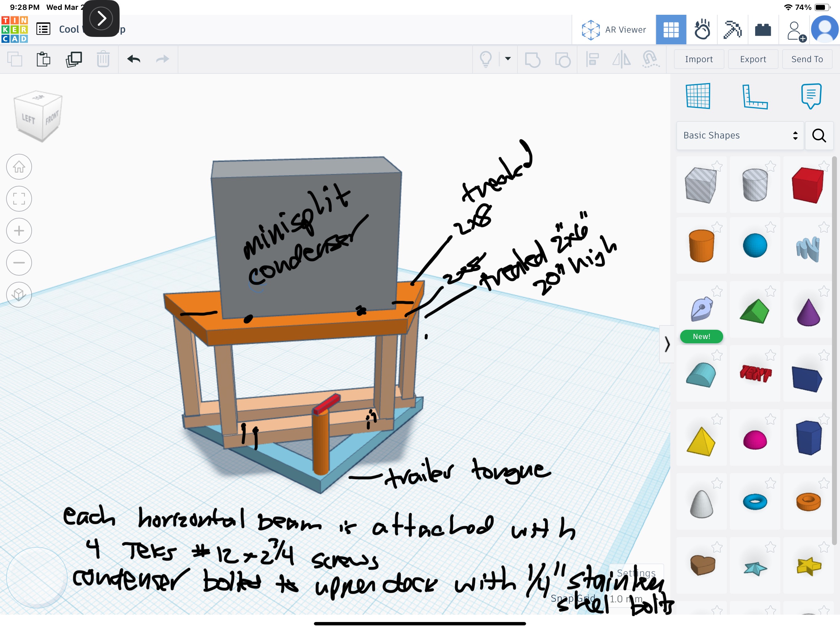Select the magenta Half Sphere shape
840x630 pixels.
click(x=755, y=440)
